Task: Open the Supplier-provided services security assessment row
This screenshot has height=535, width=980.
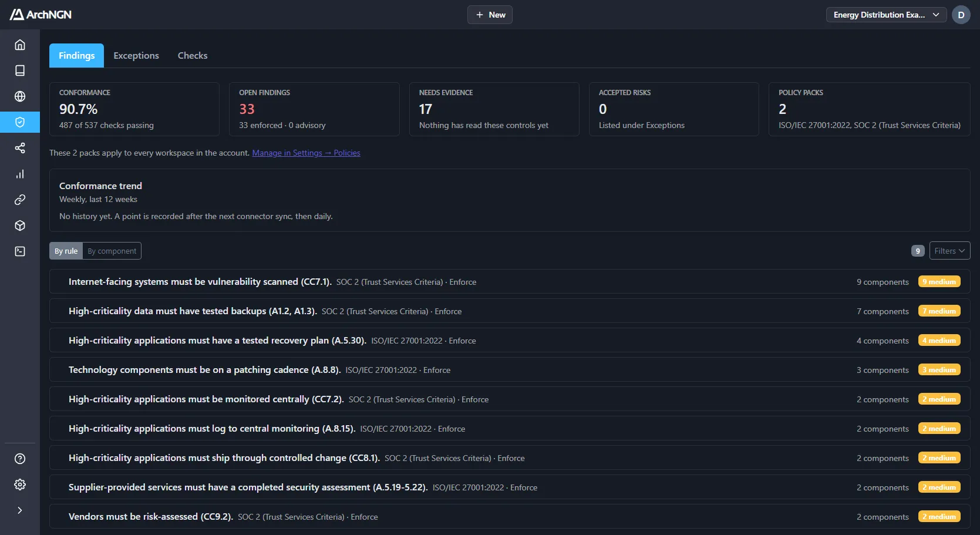Action: pos(510,487)
